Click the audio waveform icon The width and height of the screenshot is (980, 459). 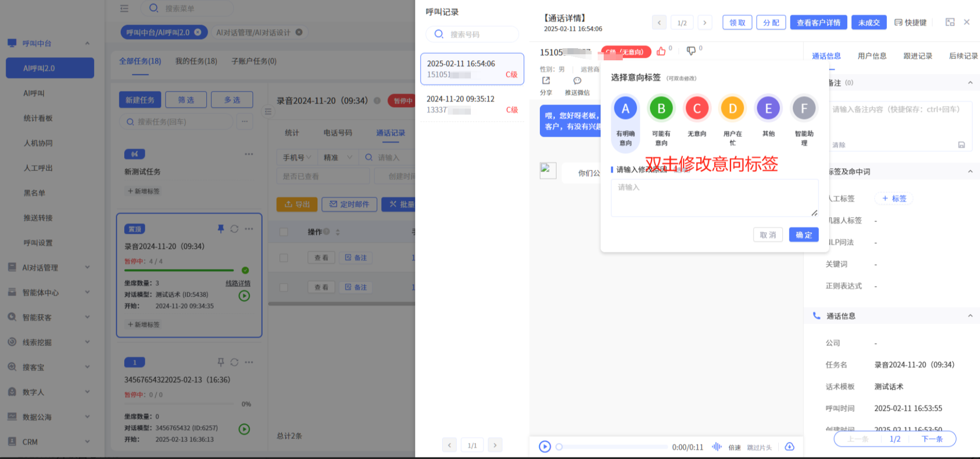[716, 446]
